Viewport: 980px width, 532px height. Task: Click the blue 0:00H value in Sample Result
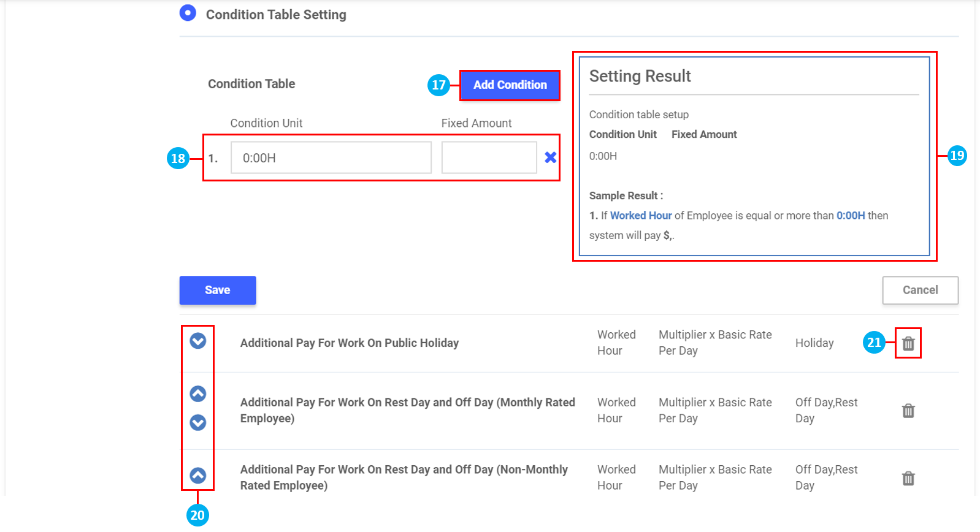[851, 216]
